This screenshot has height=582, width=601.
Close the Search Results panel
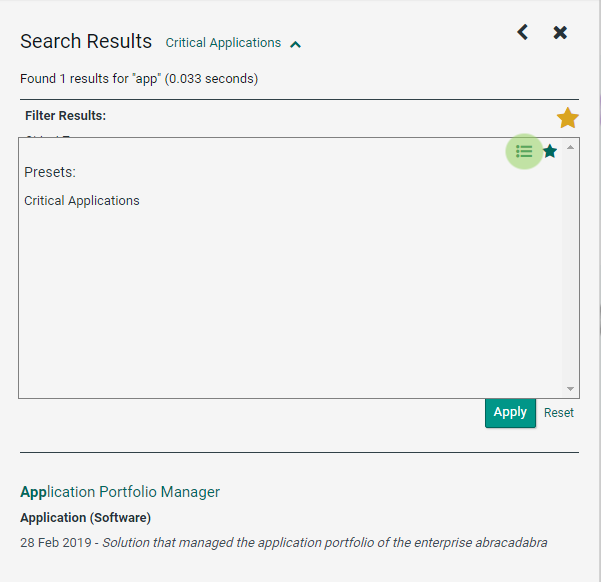point(560,33)
